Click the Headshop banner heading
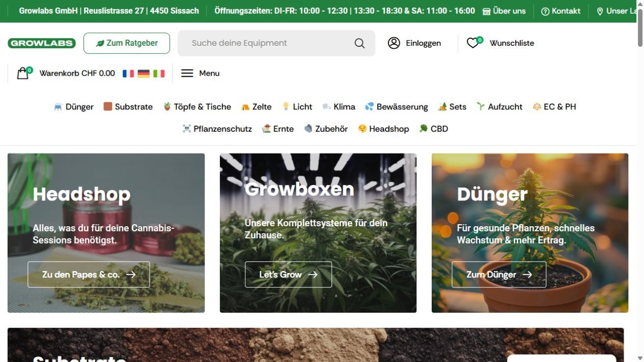This screenshot has height=362, width=644. pyautogui.click(x=81, y=194)
